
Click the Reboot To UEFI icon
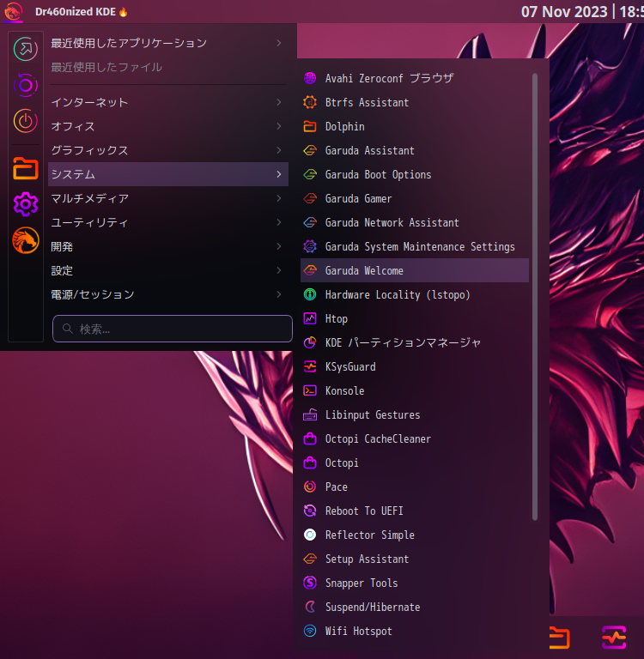pyautogui.click(x=310, y=511)
